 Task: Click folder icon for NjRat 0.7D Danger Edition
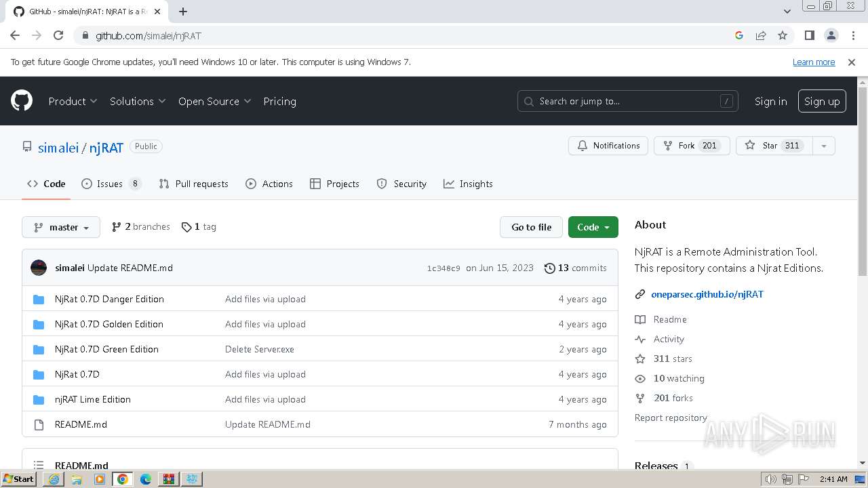(39, 299)
